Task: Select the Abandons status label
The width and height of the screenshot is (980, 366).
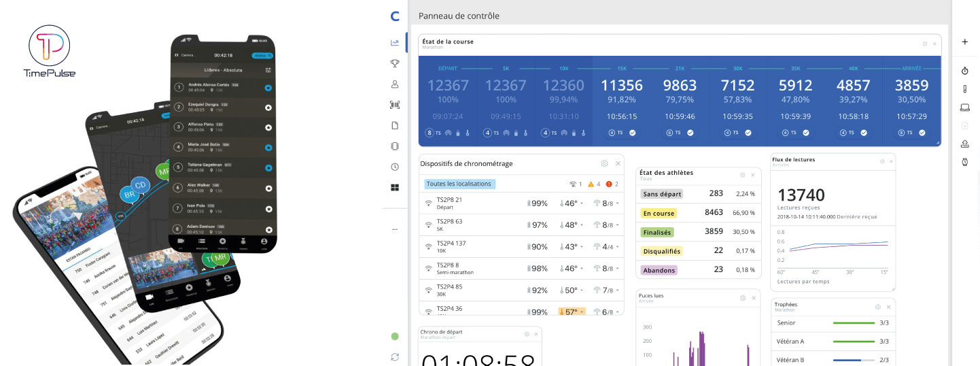Action: pyautogui.click(x=659, y=270)
